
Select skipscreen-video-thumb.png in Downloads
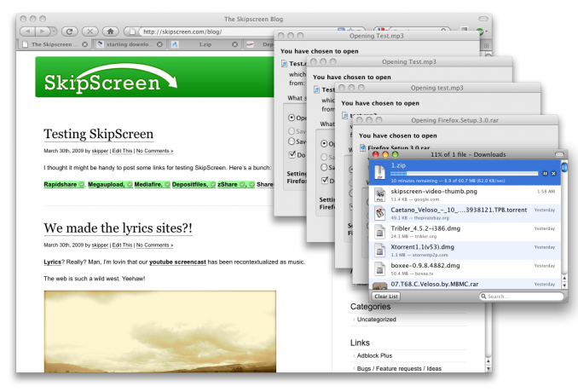(x=465, y=194)
